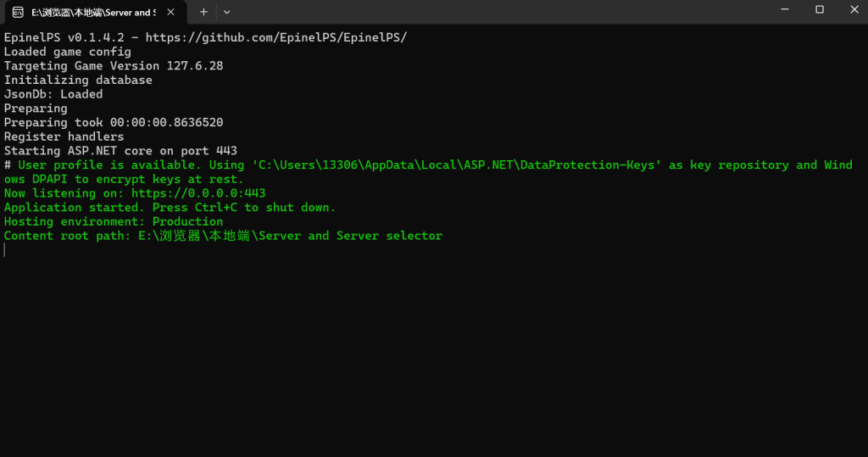Click the terminal icon in the tab
The width and height of the screenshot is (868, 457).
[x=17, y=12]
